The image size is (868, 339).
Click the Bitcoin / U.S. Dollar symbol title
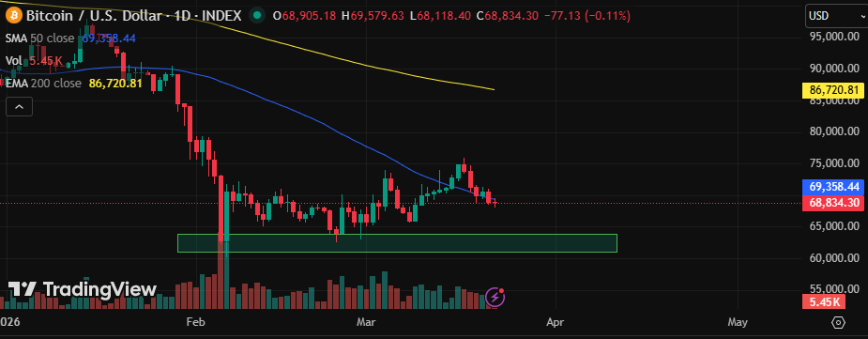pos(93,16)
